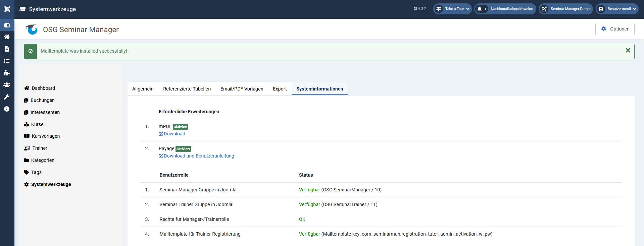This screenshot has width=644, height=246.
Task: Open the Content file sidebar icon
Action: coord(7,49)
